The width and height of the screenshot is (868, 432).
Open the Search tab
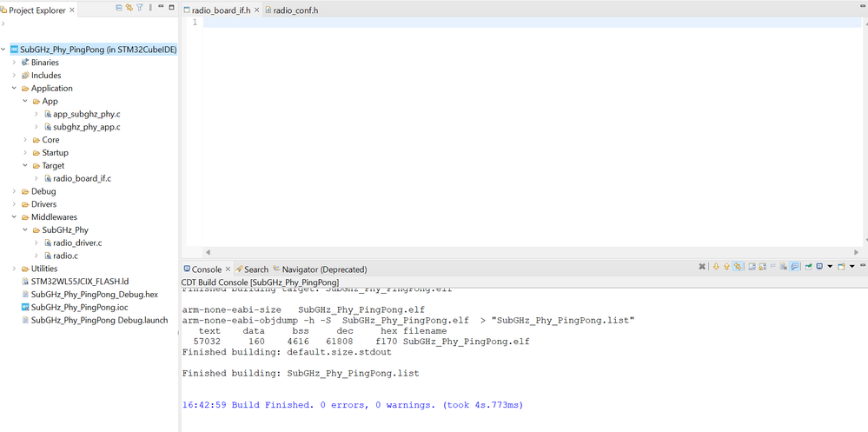pyautogui.click(x=252, y=269)
